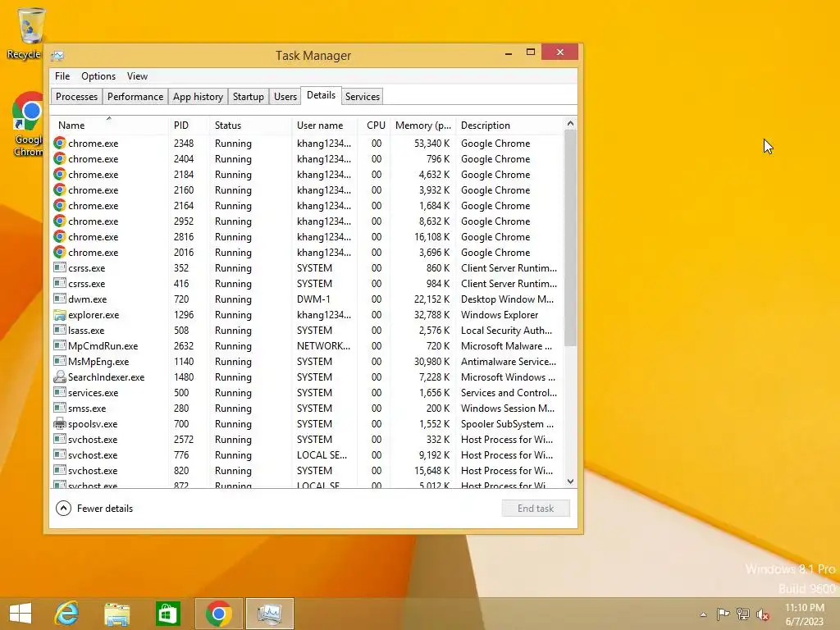
Task: Open the Windows Start button
Action: click(x=21, y=614)
